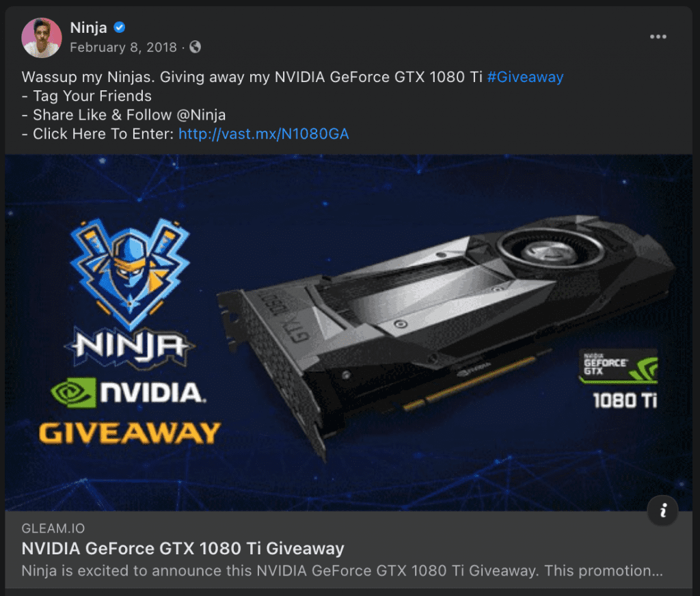
Task: Click the Ninja mascot logo in image
Action: tap(130, 273)
